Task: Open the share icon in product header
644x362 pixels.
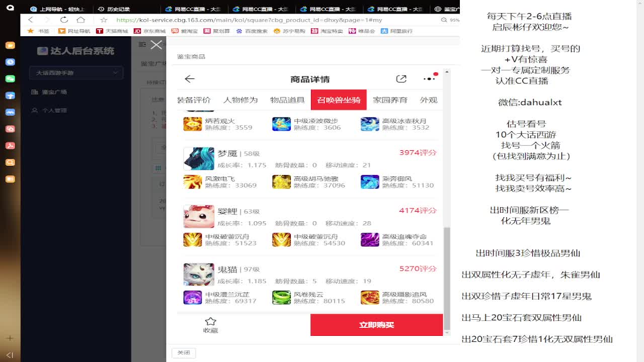Action: click(x=401, y=79)
